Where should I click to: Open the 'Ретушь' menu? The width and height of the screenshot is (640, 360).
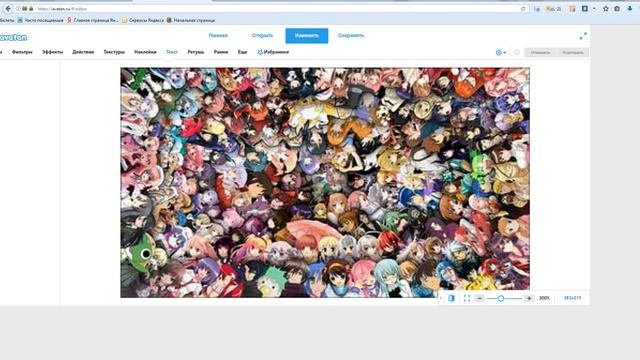pyautogui.click(x=196, y=52)
